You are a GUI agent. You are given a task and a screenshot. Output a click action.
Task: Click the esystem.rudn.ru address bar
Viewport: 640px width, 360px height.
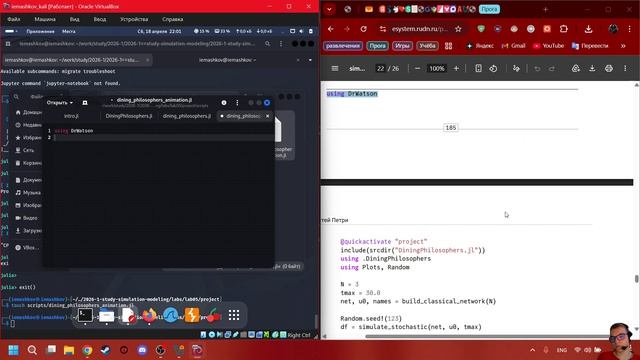click(420, 29)
